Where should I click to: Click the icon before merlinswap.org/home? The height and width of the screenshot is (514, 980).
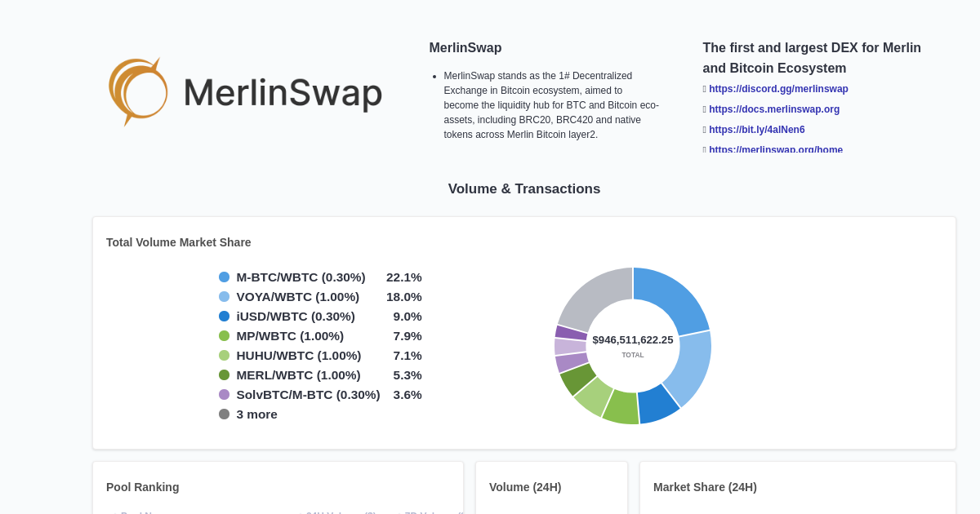(x=704, y=149)
